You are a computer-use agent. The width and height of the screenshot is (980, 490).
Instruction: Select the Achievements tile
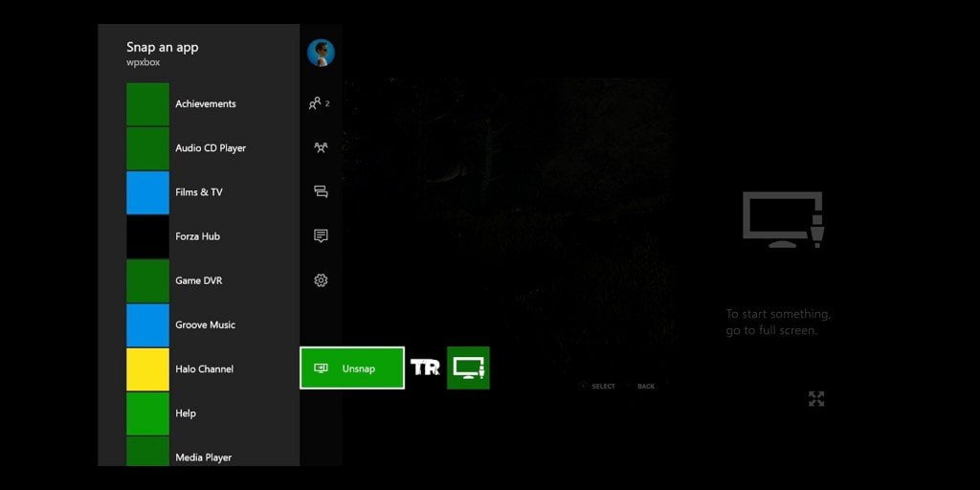tap(147, 104)
